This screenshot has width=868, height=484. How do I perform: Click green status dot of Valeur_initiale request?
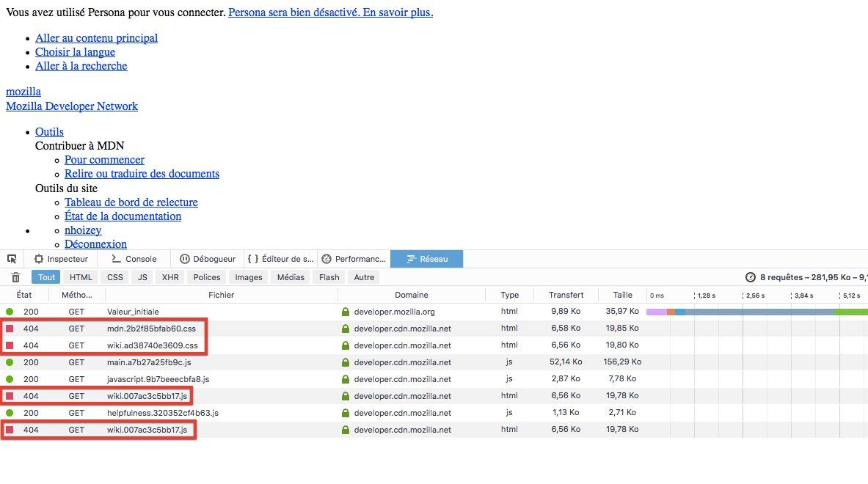coord(10,312)
